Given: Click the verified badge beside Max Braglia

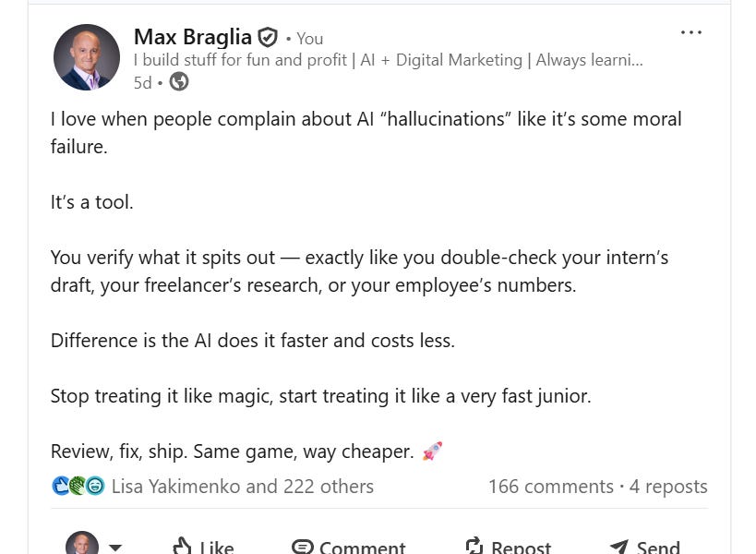Looking at the screenshot, I should click(266, 38).
